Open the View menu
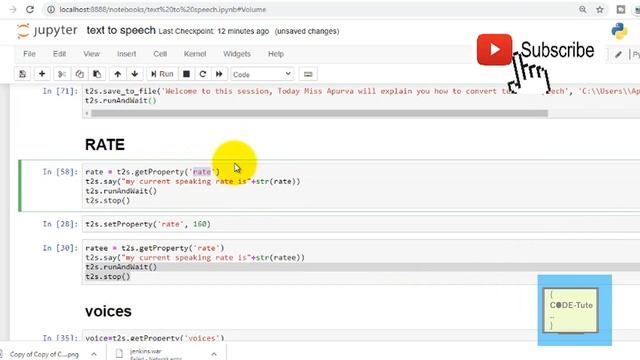The width and height of the screenshot is (640, 360). [91, 54]
